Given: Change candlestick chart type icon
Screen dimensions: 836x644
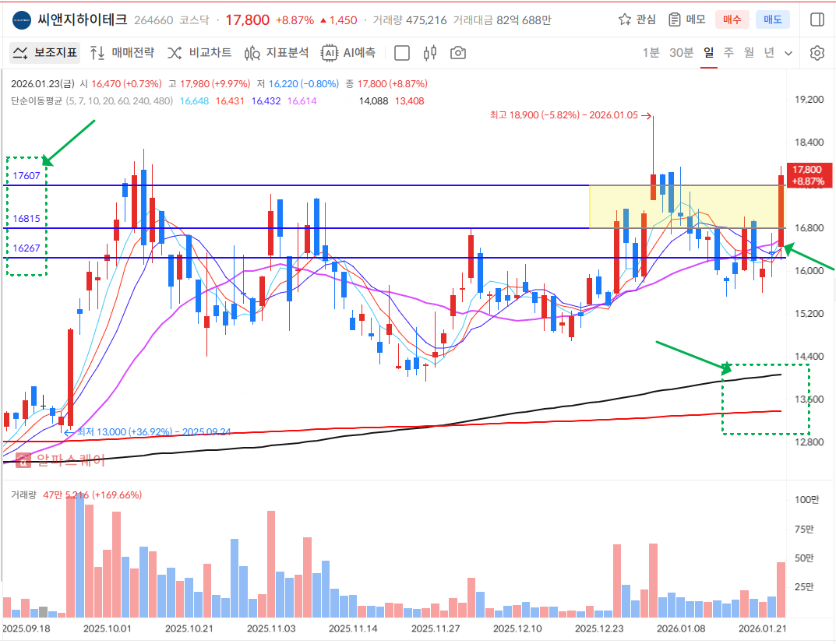Looking at the screenshot, I should 430,53.
